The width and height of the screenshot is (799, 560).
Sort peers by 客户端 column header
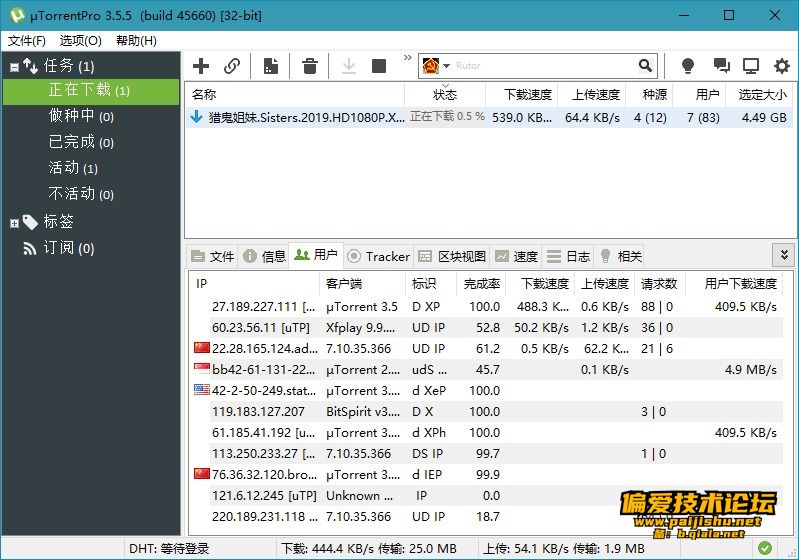(x=362, y=283)
